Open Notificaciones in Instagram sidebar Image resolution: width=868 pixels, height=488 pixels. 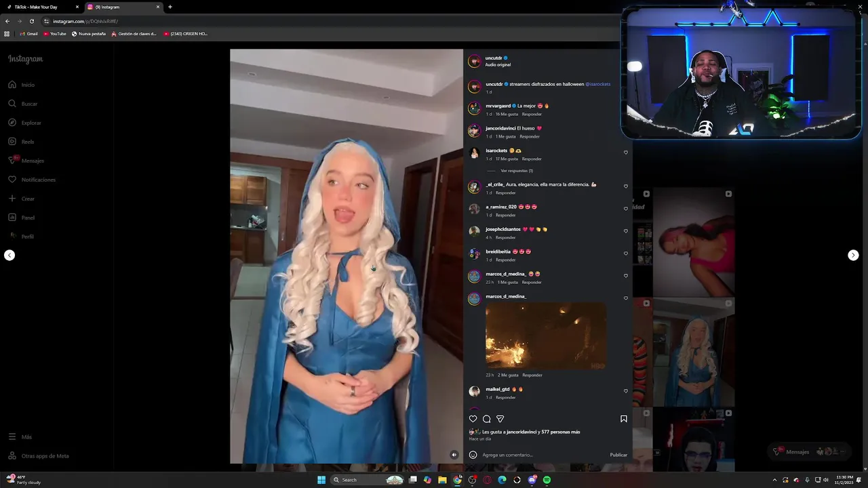(x=32, y=180)
